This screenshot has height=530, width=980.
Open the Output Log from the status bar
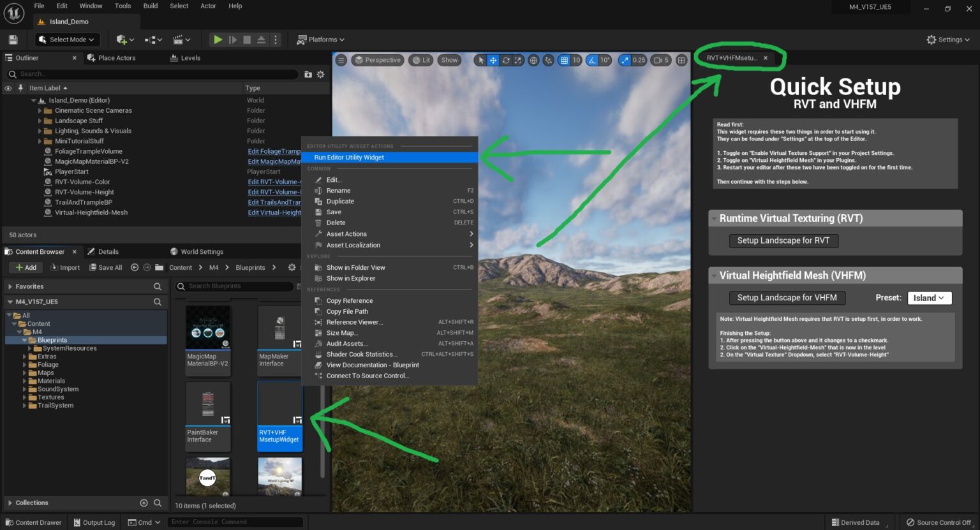[x=93, y=522]
